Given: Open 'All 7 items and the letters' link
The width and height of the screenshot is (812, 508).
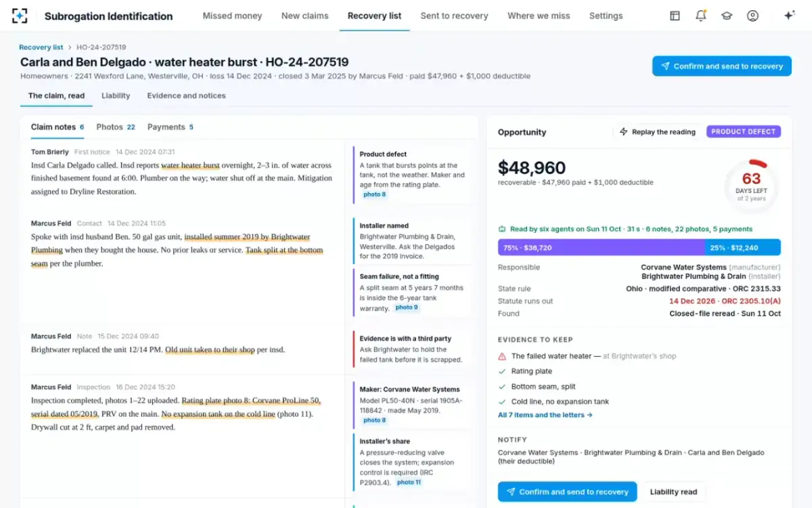Looking at the screenshot, I should click(545, 415).
